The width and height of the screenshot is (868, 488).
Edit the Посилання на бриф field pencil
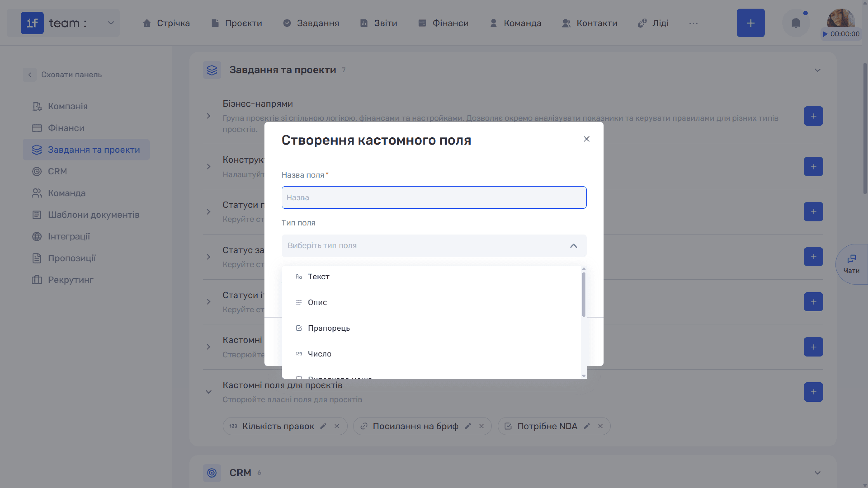pyautogui.click(x=468, y=426)
